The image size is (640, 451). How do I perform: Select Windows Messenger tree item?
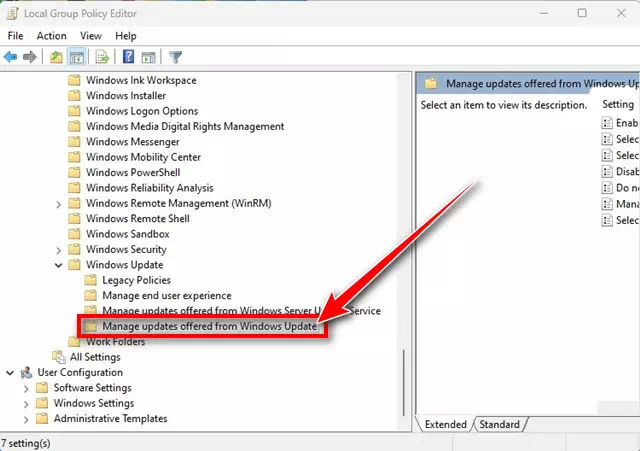[133, 142]
